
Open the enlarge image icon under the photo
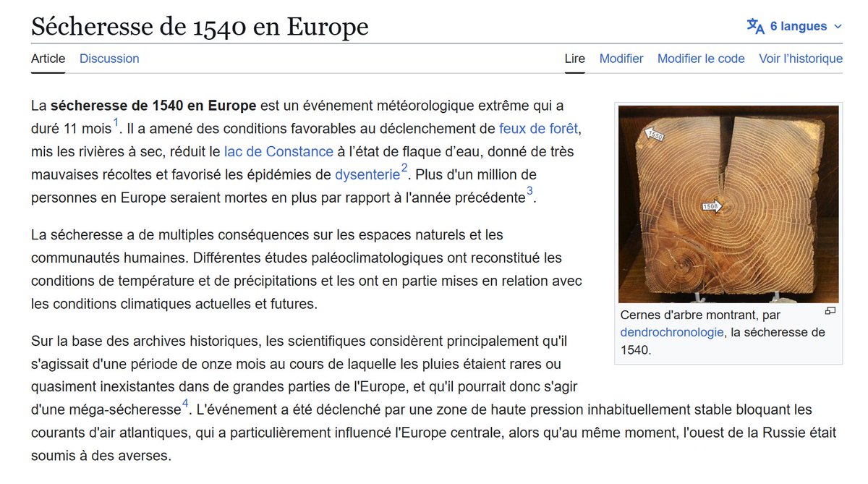(830, 311)
